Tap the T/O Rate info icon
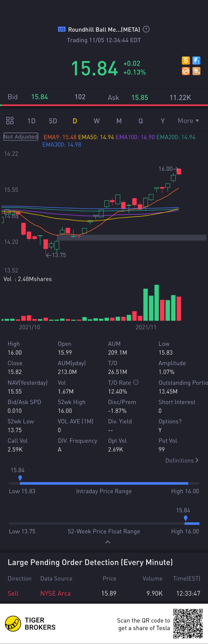208x644 pixels. tap(136, 382)
